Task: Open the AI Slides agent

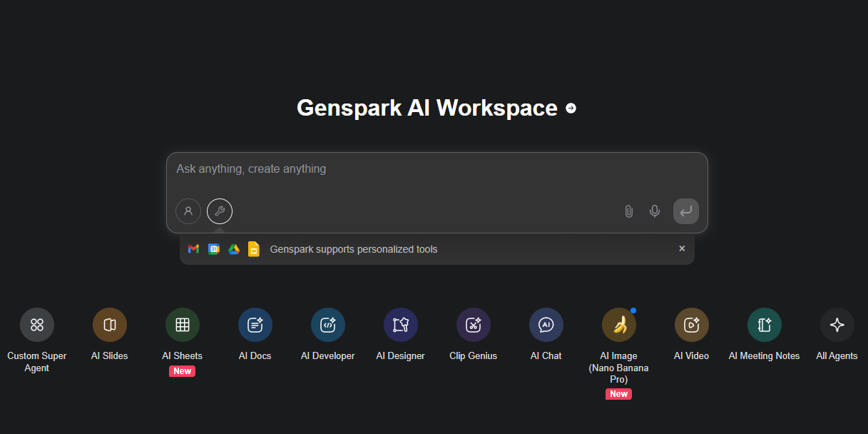Action: point(110,325)
